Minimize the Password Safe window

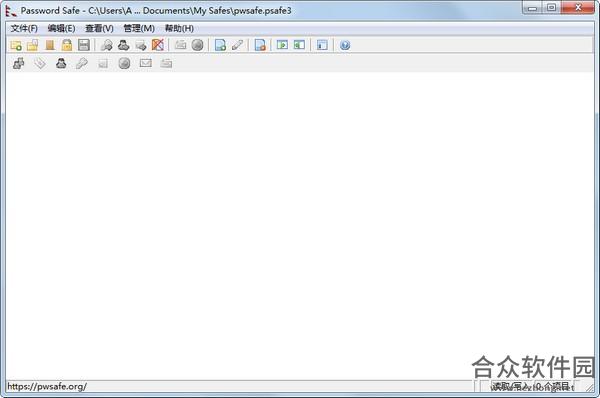[x=532, y=8]
